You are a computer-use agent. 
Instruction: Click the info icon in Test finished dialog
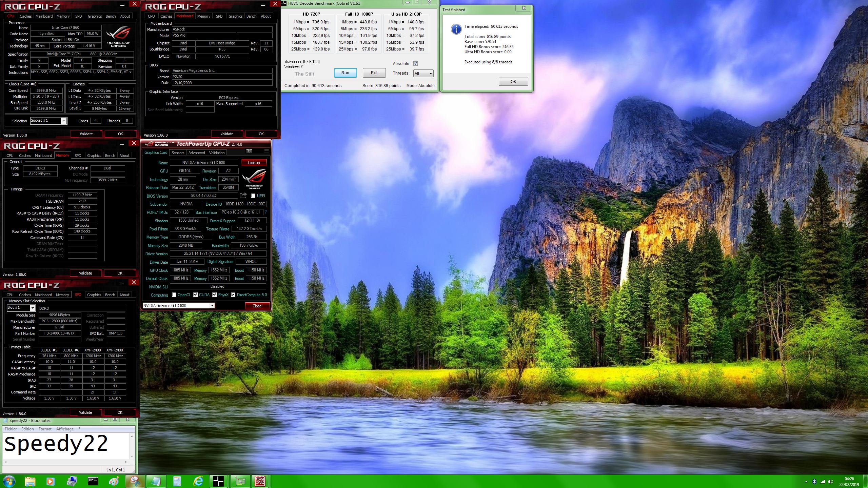point(456,29)
